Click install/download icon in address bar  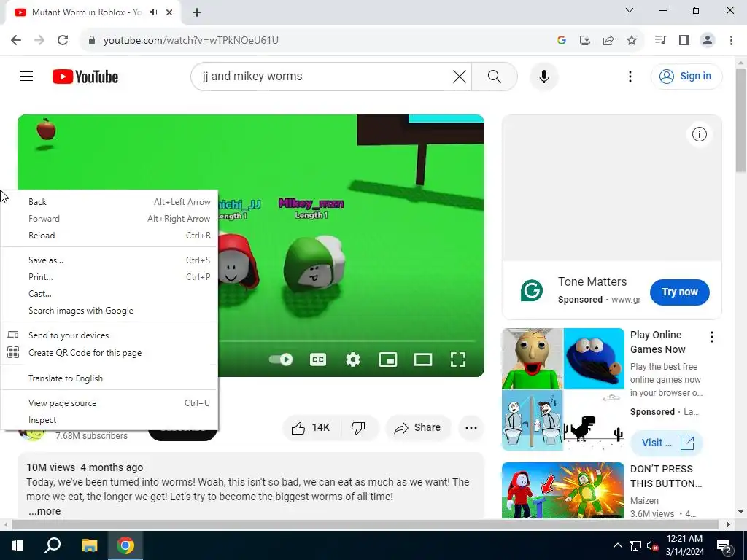pyautogui.click(x=584, y=40)
